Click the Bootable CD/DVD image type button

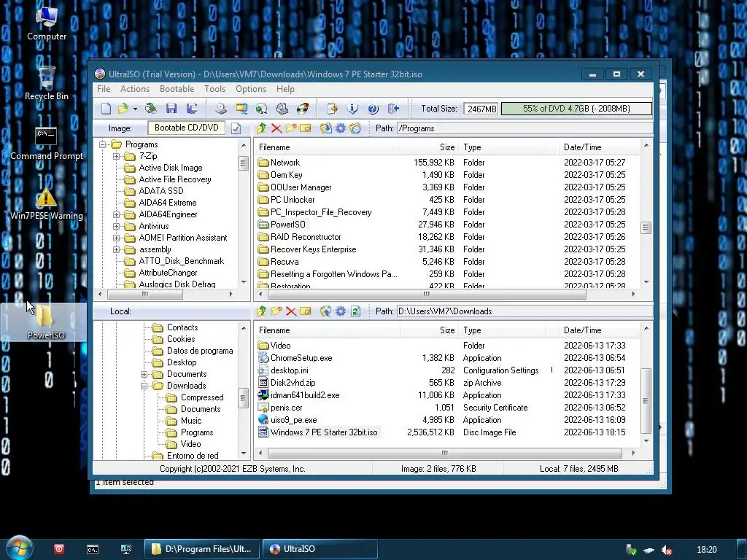tap(186, 128)
